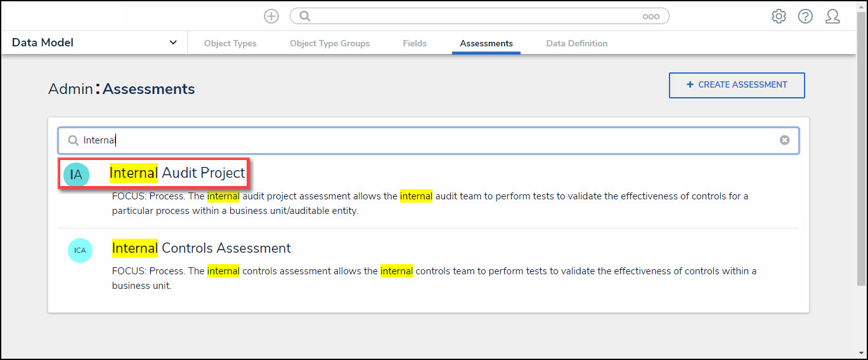Screen dimensions: 868x360
Task: Click the ICA avatar icon
Action: (x=80, y=250)
